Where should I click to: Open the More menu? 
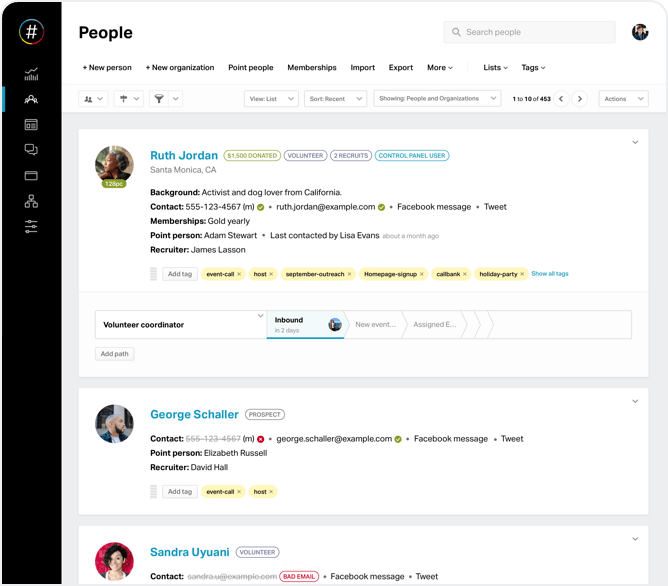pyautogui.click(x=440, y=68)
